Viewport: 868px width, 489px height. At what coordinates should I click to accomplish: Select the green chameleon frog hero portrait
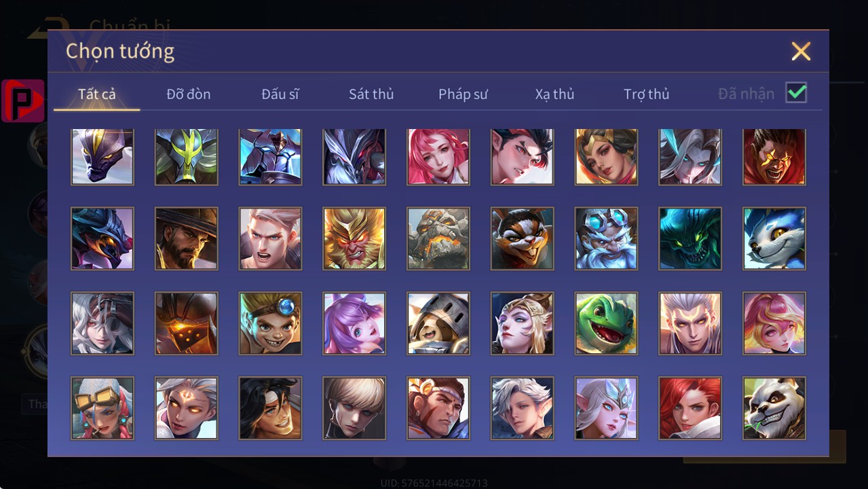point(606,323)
